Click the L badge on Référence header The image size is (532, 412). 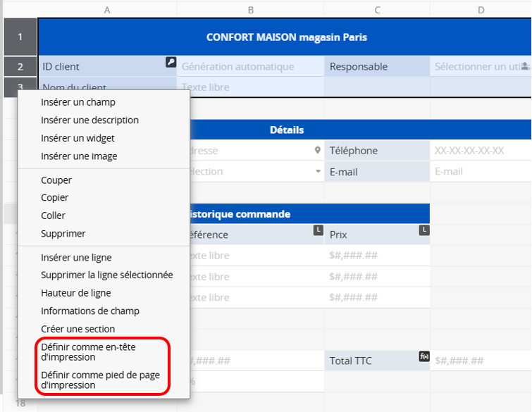coord(318,230)
